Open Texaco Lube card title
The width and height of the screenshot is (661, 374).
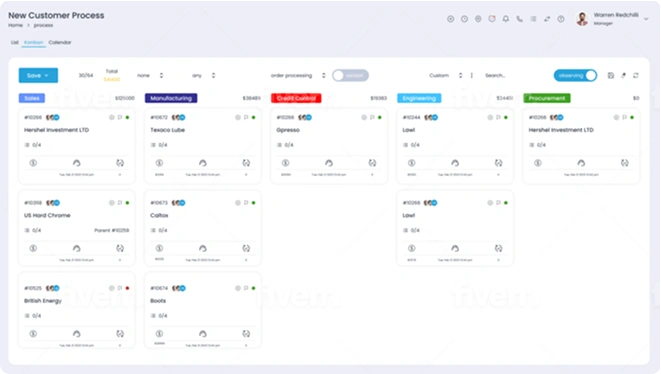pos(167,130)
